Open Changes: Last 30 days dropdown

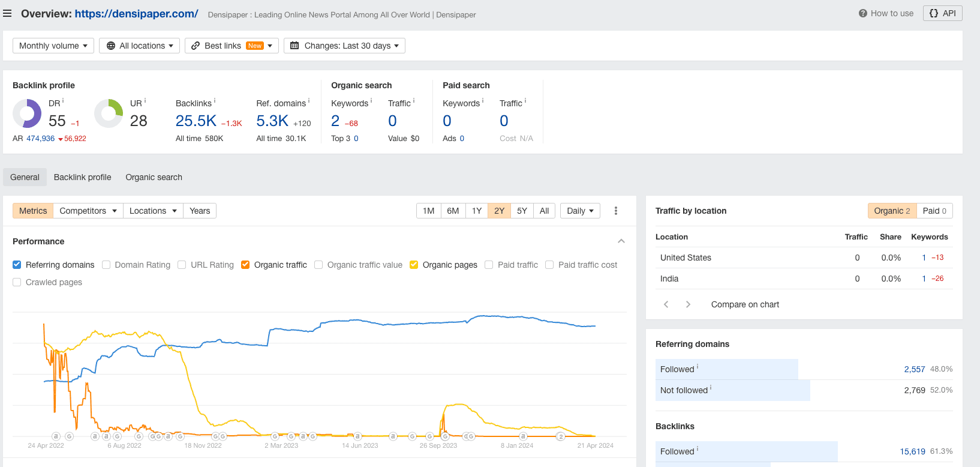click(344, 46)
